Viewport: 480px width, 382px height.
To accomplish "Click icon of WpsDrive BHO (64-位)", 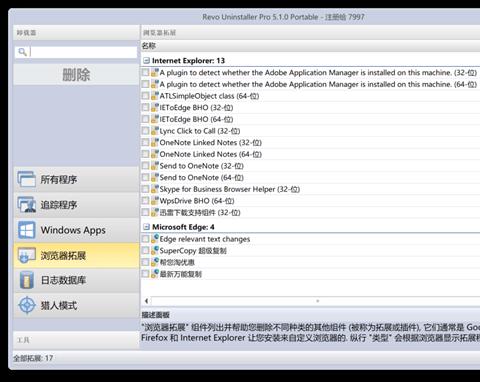I will (155, 201).
